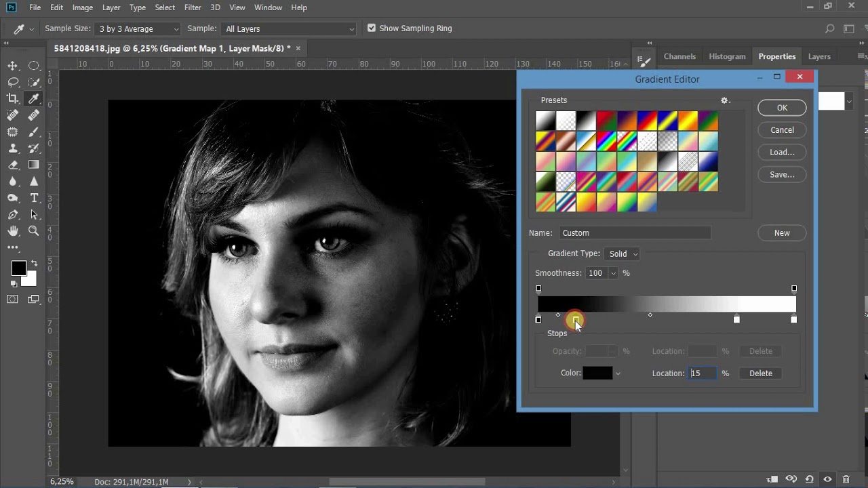Viewport: 868px width, 488px height.
Task: Click the gradient Name field
Action: tap(635, 233)
